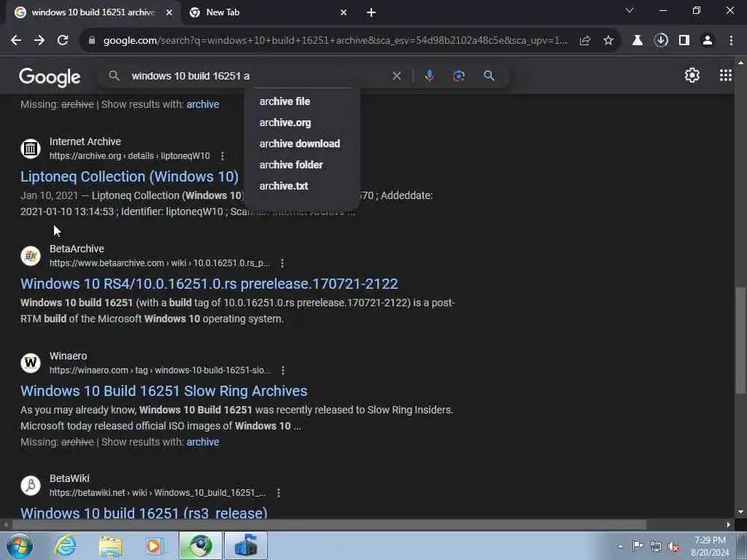Open more options for BetaWiki result

(x=279, y=493)
